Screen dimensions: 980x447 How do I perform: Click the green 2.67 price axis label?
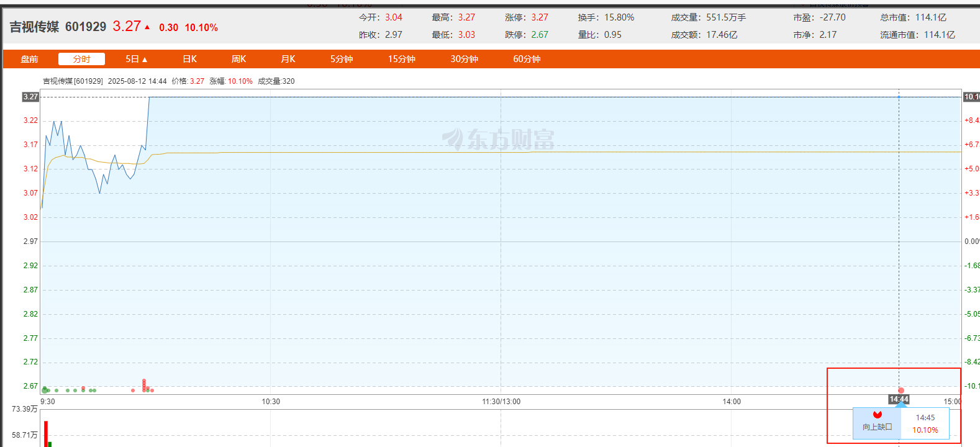coord(30,386)
